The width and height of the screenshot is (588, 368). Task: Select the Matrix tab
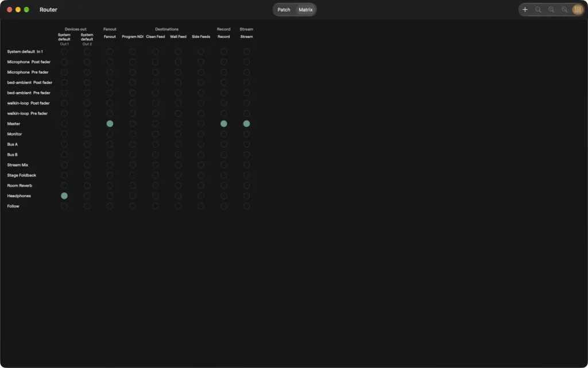click(305, 10)
